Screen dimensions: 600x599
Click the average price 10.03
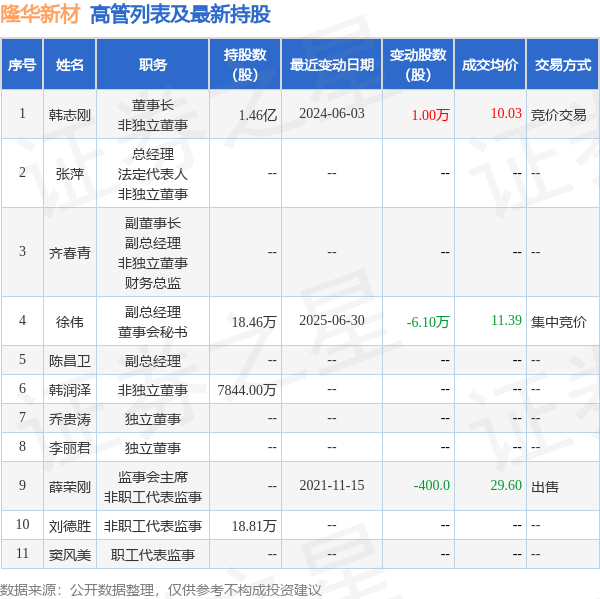click(x=506, y=113)
